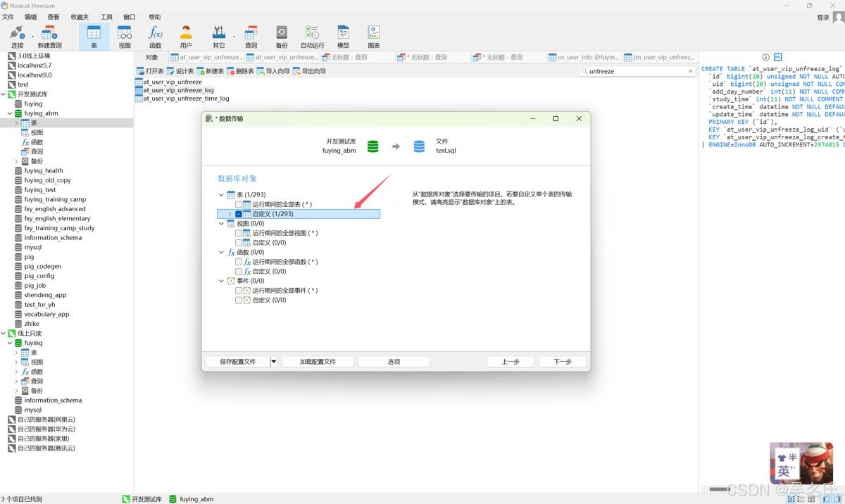This screenshot has height=504, width=845.
Task: Click the 新建查询 (New Query) toolbar icon
Action: point(49,37)
